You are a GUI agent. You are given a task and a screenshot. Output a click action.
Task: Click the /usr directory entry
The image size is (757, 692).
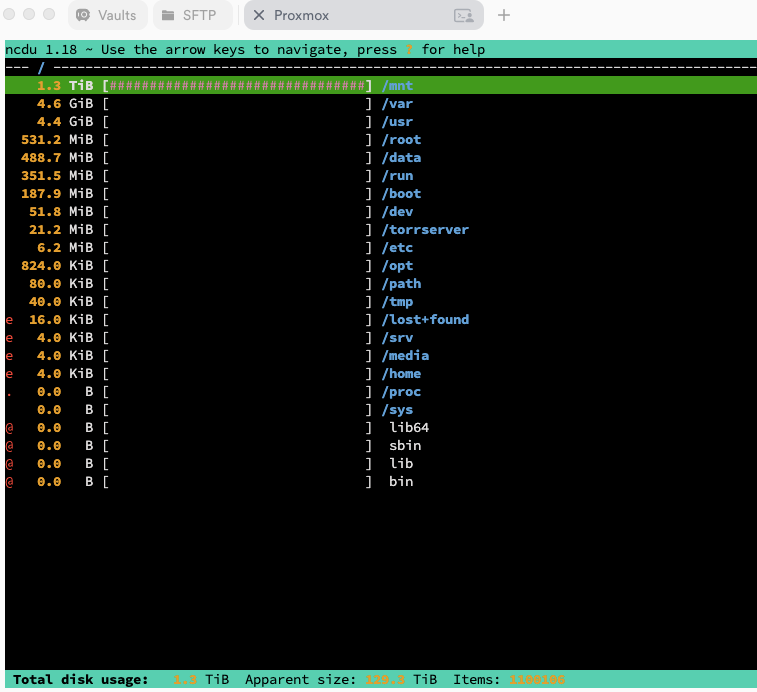tap(397, 122)
